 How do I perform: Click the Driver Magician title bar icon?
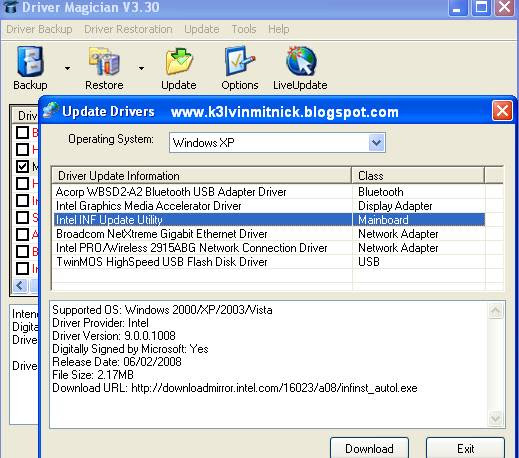click(10, 7)
